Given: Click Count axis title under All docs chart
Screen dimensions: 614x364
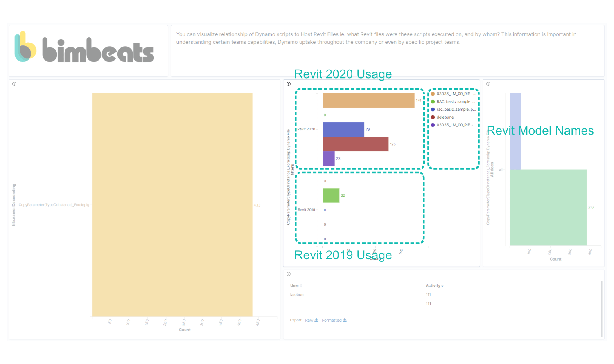Looking at the screenshot, I should coord(555,259).
